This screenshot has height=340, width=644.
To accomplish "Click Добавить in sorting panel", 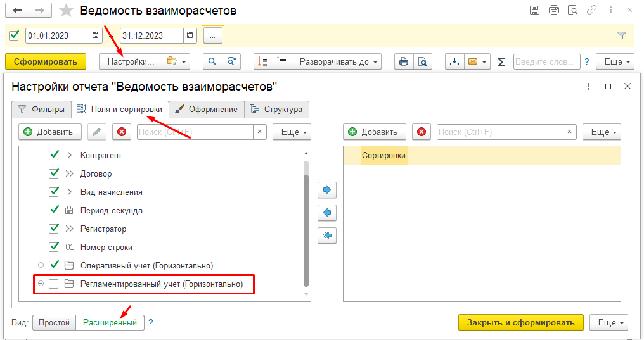I will (375, 132).
